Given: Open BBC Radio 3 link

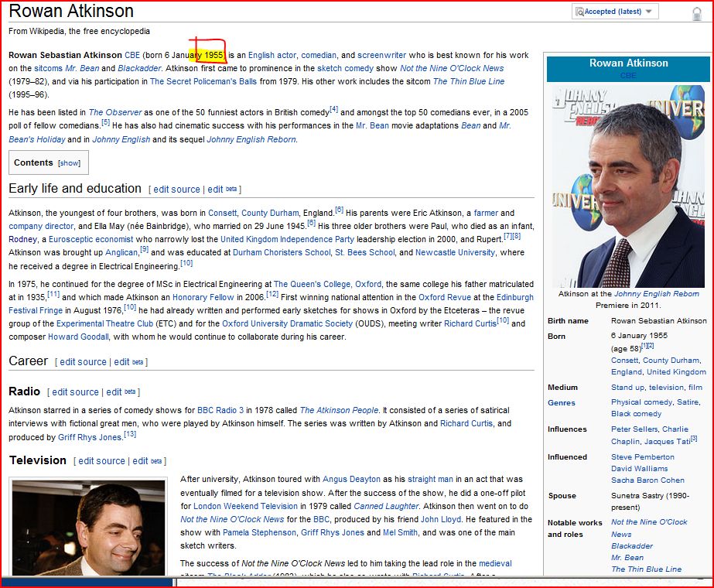Looking at the screenshot, I should (x=220, y=410).
